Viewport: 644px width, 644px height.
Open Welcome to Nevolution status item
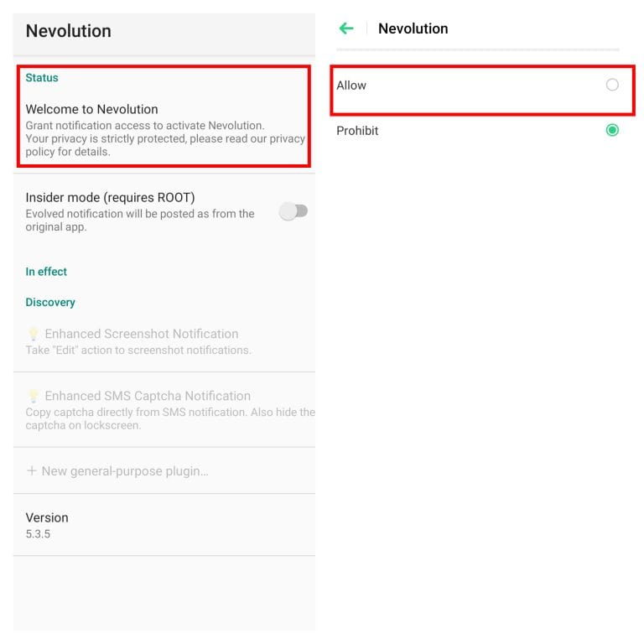[92, 109]
